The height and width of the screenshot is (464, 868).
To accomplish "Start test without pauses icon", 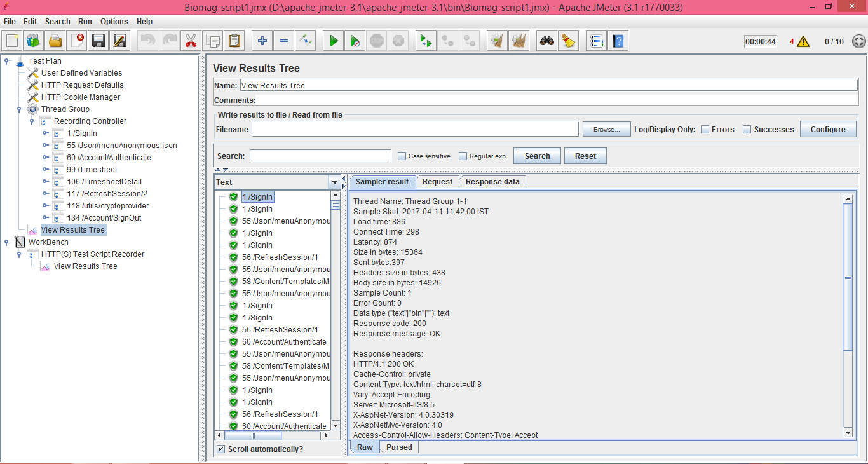I will (x=355, y=41).
